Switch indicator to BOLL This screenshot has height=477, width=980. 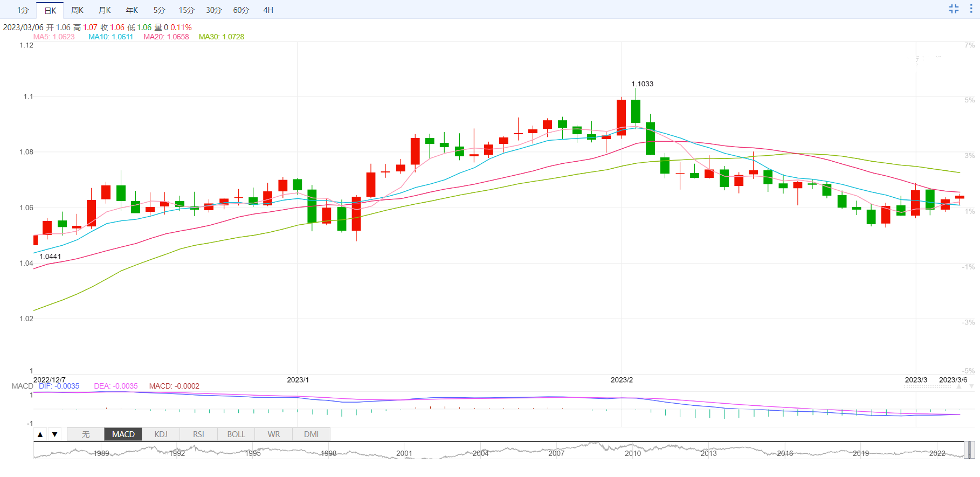(x=236, y=434)
